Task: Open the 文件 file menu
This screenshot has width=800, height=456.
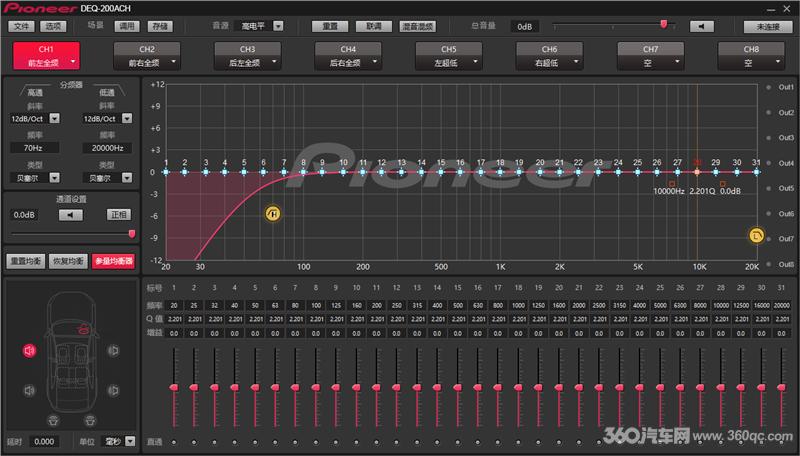Action: (21, 26)
